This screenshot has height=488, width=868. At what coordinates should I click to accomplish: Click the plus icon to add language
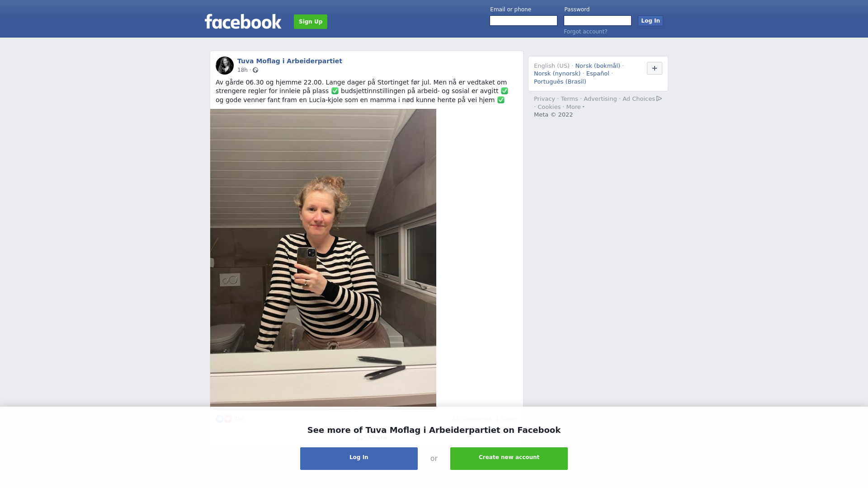click(654, 68)
